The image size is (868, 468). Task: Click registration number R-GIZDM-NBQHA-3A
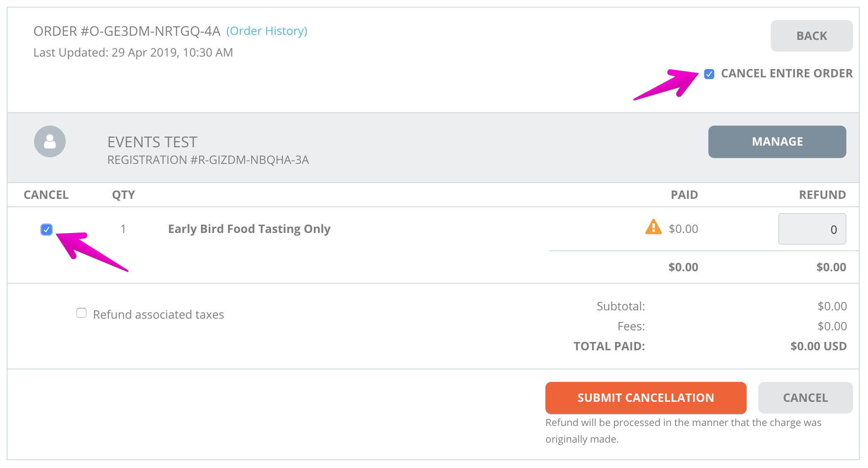click(208, 160)
